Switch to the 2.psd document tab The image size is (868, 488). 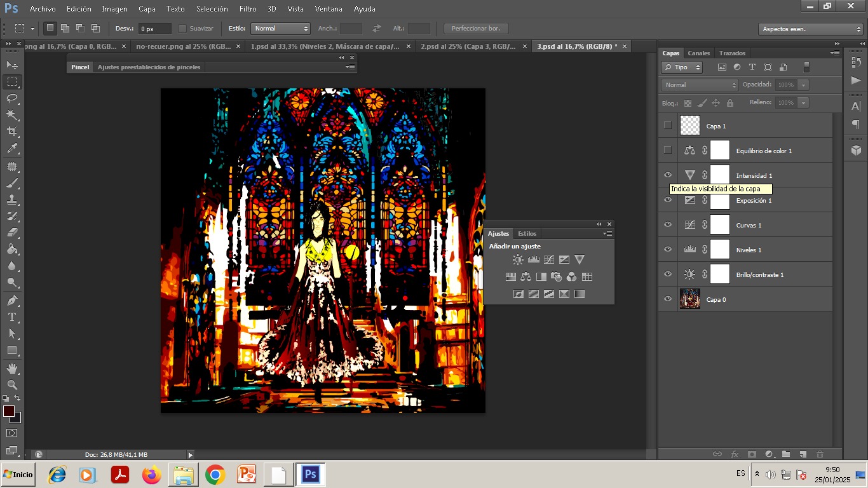468,46
